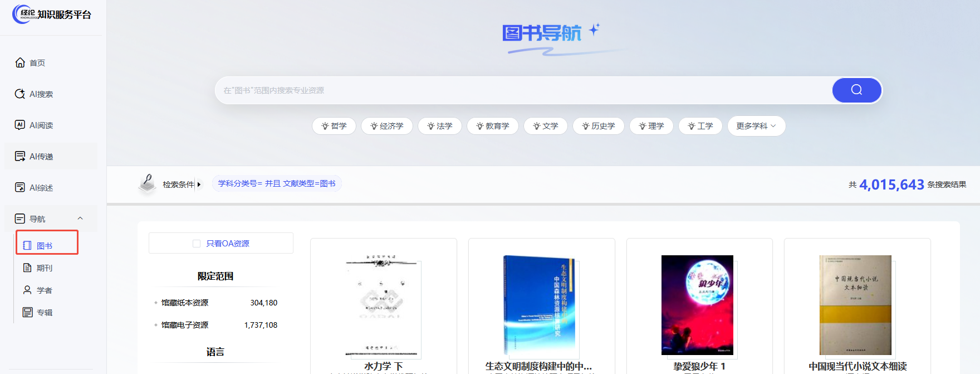
Task: Click the lightbulb icon on 哲学 tag
Action: click(325, 126)
